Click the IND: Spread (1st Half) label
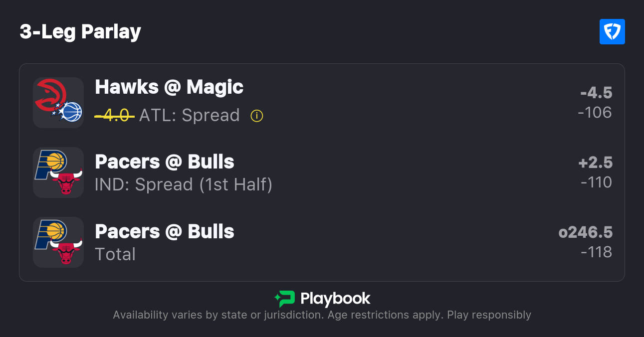The image size is (644, 337). tap(184, 185)
